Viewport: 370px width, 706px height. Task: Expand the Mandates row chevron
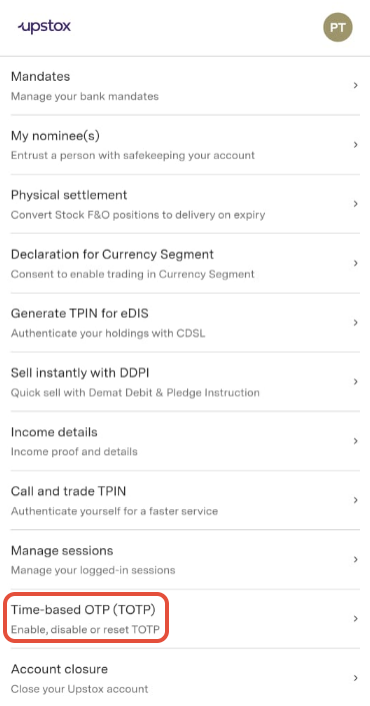pos(356,85)
